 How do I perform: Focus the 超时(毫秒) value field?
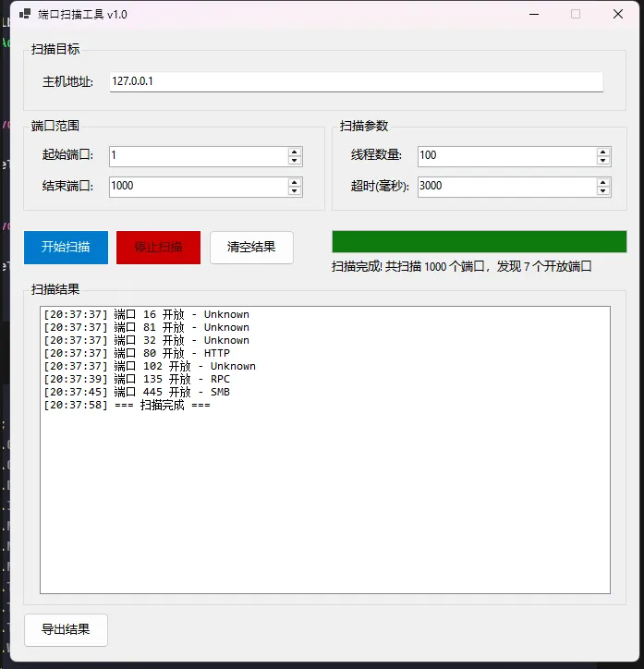(505, 186)
